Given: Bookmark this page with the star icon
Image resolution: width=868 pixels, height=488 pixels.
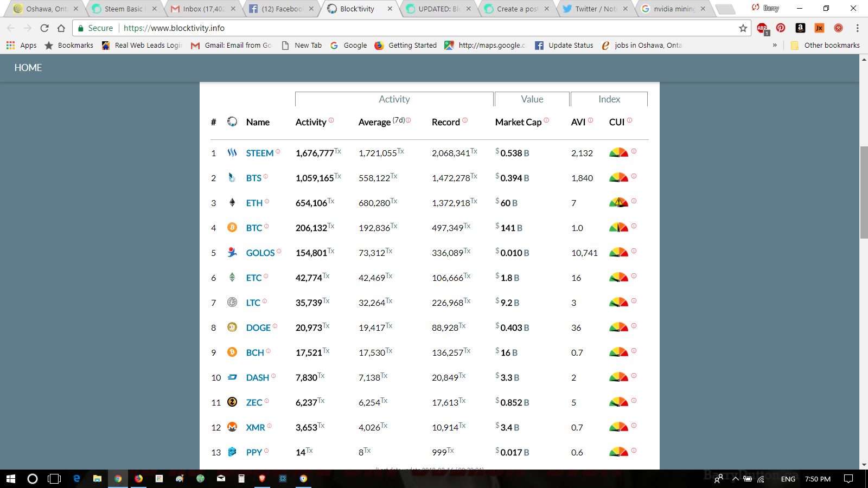Looking at the screenshot, I should tap(743, 28).
